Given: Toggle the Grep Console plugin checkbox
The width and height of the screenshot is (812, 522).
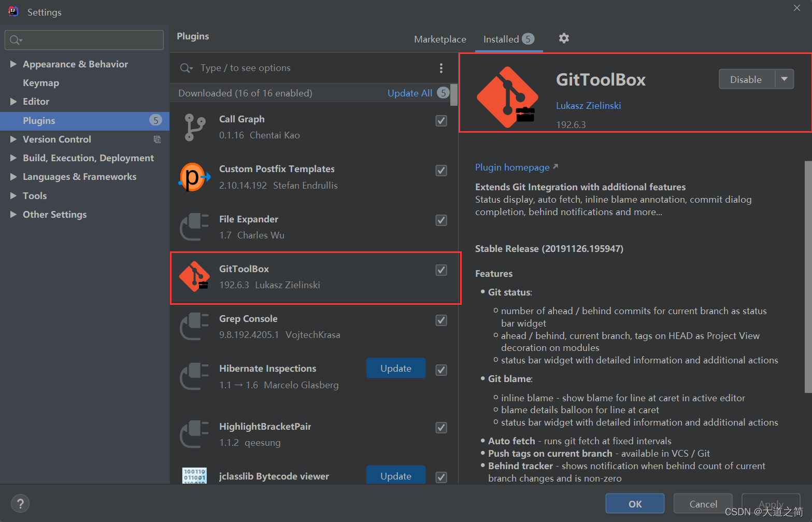Looking at the screenshot, I should click(x=441, y=320).
